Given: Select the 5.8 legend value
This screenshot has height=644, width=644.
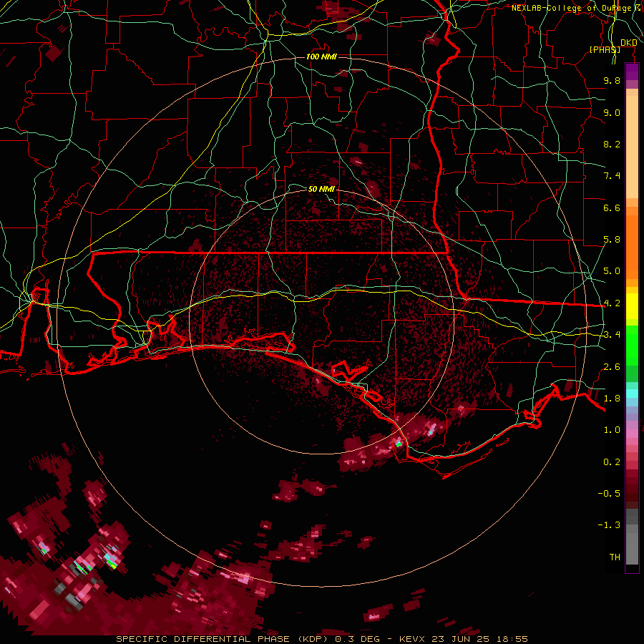Looking at the screenshot, I should 612,240.
